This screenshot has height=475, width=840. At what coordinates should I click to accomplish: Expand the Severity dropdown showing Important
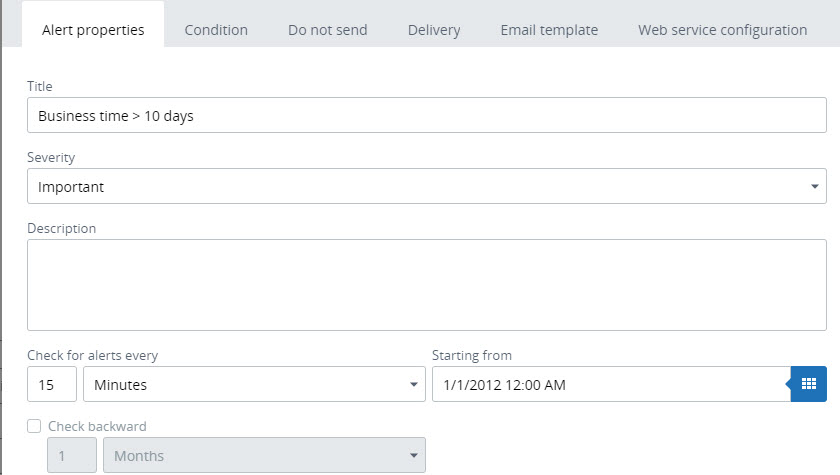click(x=426, y=186)
